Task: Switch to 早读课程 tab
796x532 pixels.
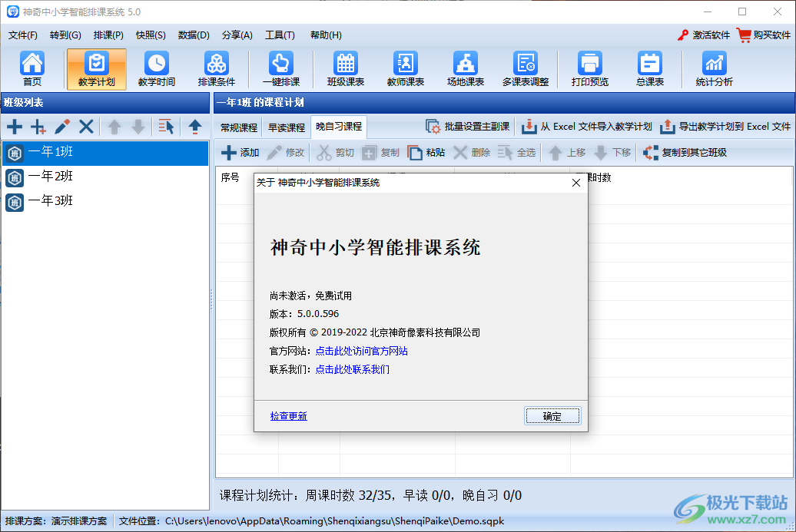Action: 287,127
